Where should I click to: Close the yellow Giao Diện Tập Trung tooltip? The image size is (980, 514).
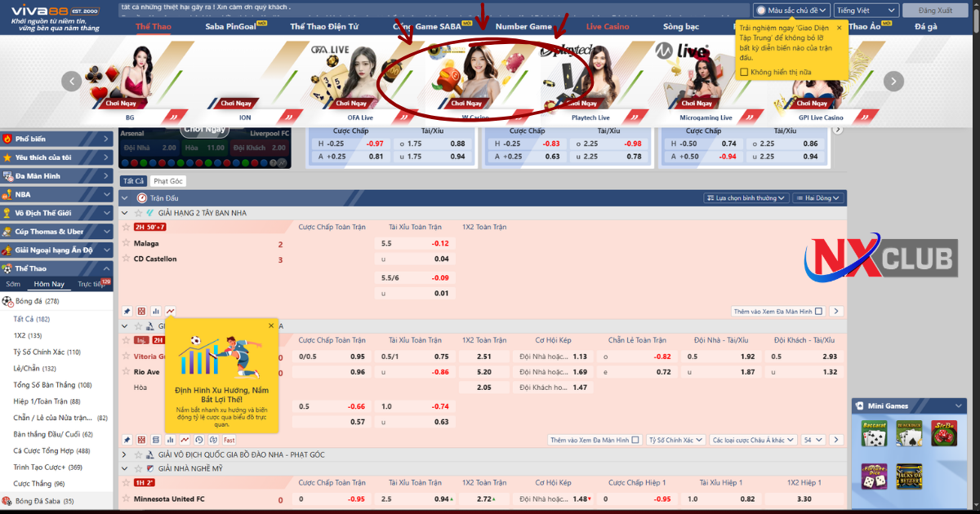(x=839, y=28)
